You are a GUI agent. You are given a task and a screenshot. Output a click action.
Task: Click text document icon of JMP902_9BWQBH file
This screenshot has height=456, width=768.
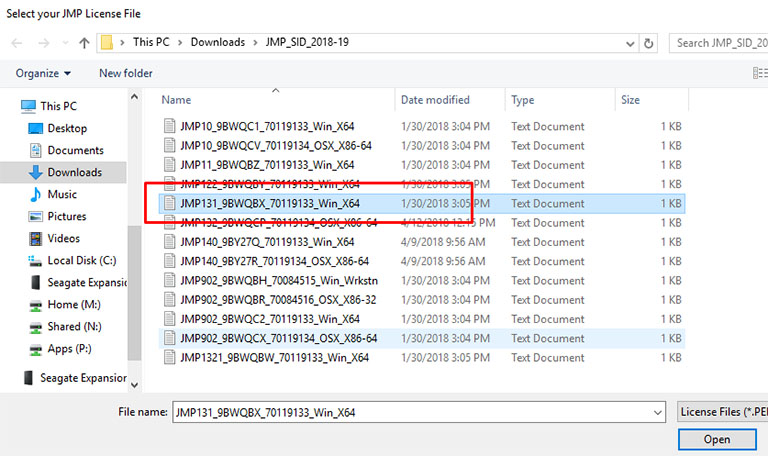[169, 281]
